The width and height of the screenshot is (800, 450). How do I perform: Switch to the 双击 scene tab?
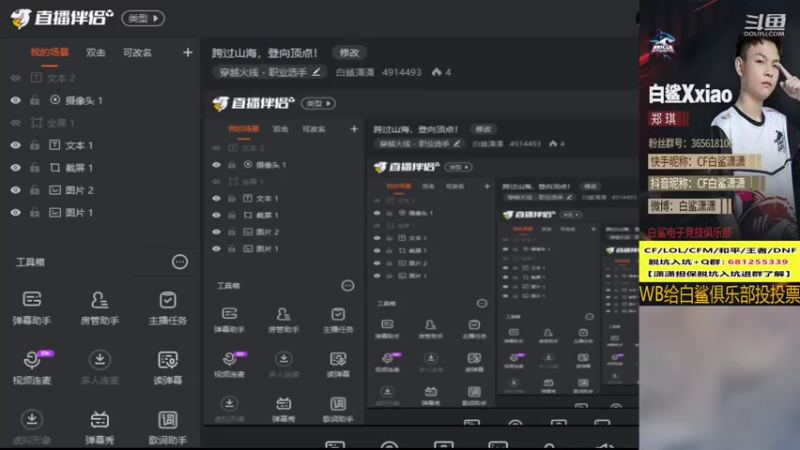[95, 53]
